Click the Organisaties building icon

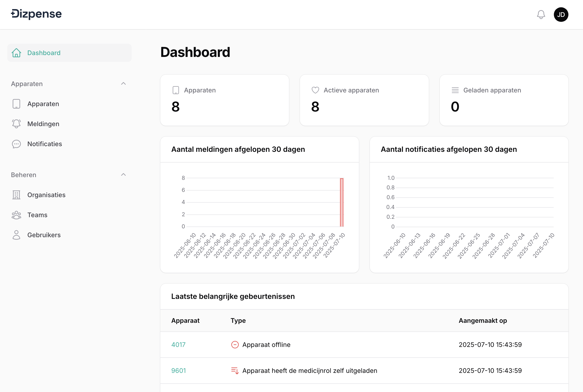coord(16,195)
